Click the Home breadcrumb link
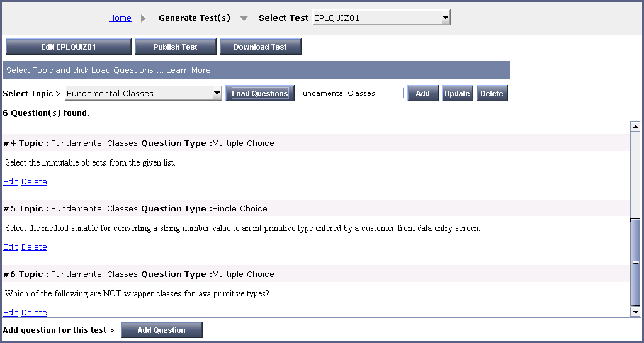 (120, 18)
